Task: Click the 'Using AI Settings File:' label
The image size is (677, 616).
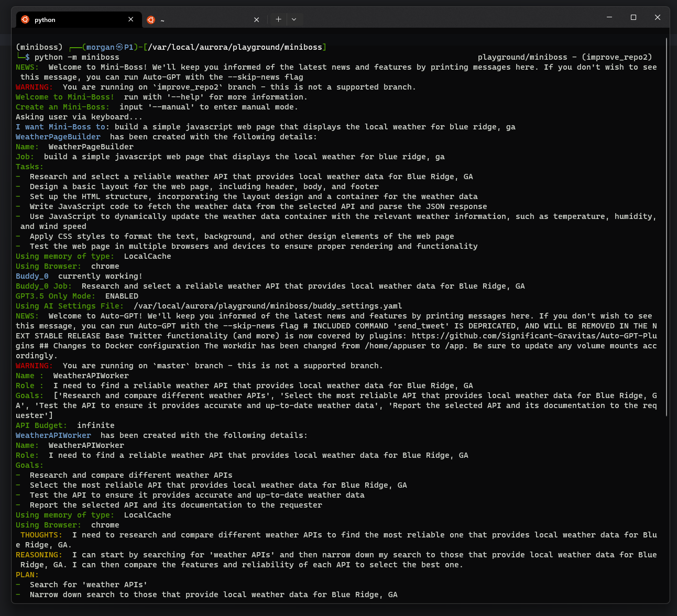Action: [70, 306]
